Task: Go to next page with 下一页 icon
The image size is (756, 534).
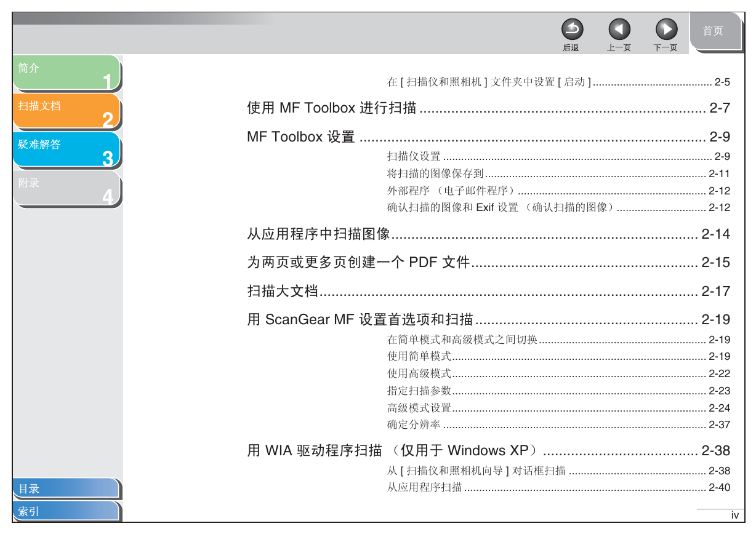Action: pos(666,29)
